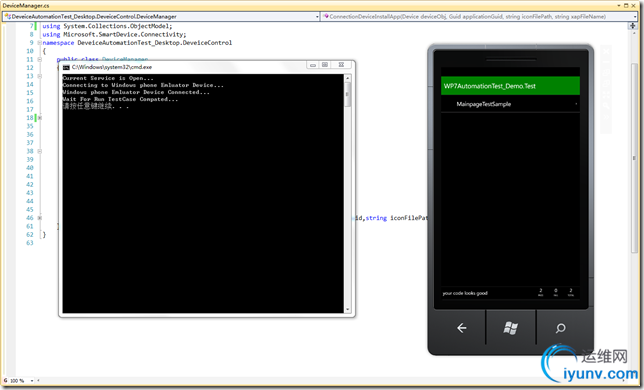Click the opening brace on line 10
Screen dimensions: 644x390
click(x=44, y=51)
